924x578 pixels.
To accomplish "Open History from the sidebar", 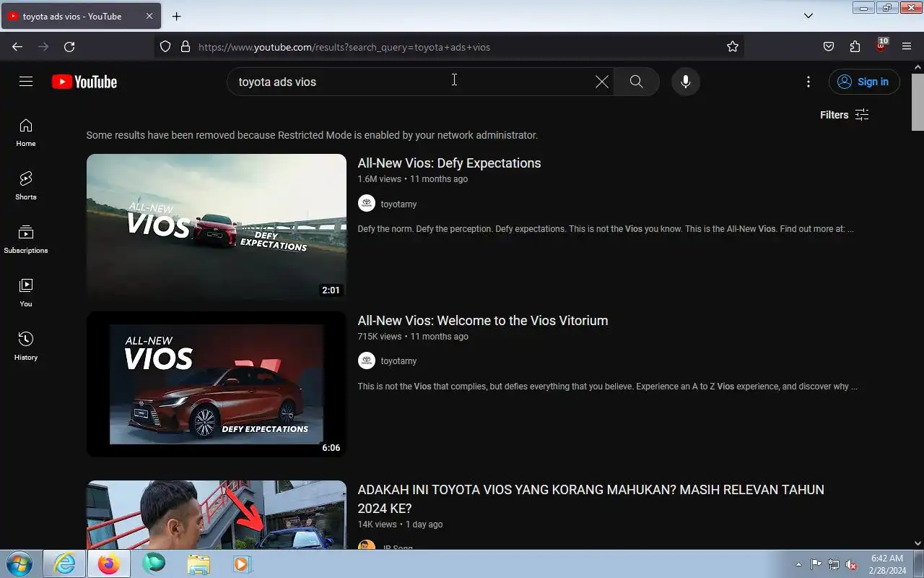I will point(26,346).
